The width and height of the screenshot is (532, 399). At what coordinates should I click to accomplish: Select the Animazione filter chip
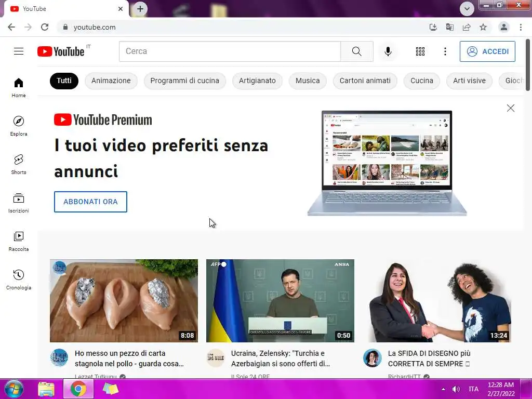(111, 81)
